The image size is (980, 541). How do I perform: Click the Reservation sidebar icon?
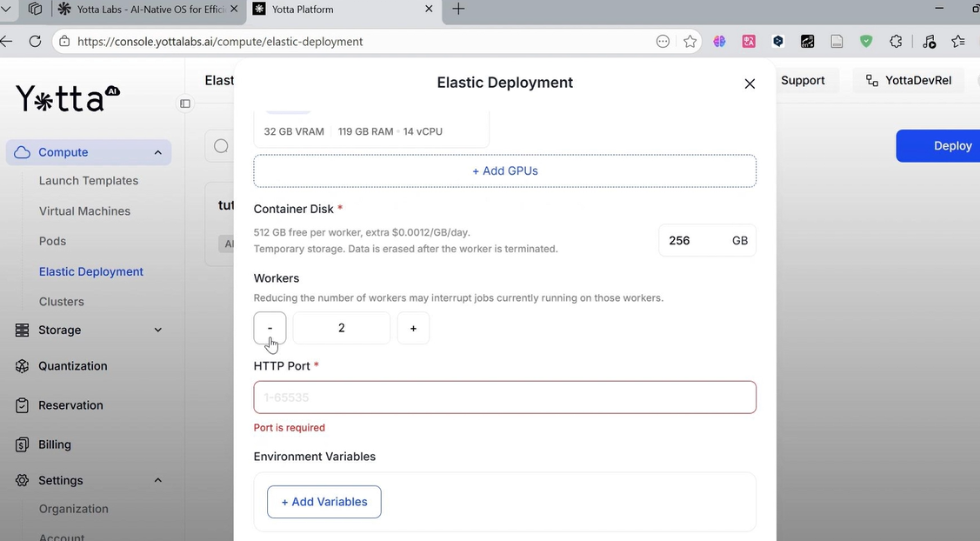tap(23, 405)
